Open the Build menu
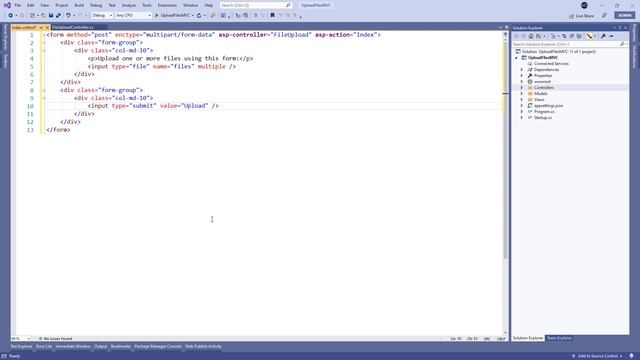This screenshot has width=640, height=360. (79, 5)
